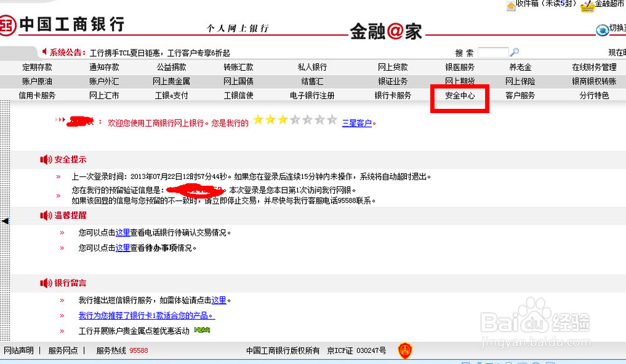
Task: Open the 安全中心 menu item
Action: click(x=459, y=97)
